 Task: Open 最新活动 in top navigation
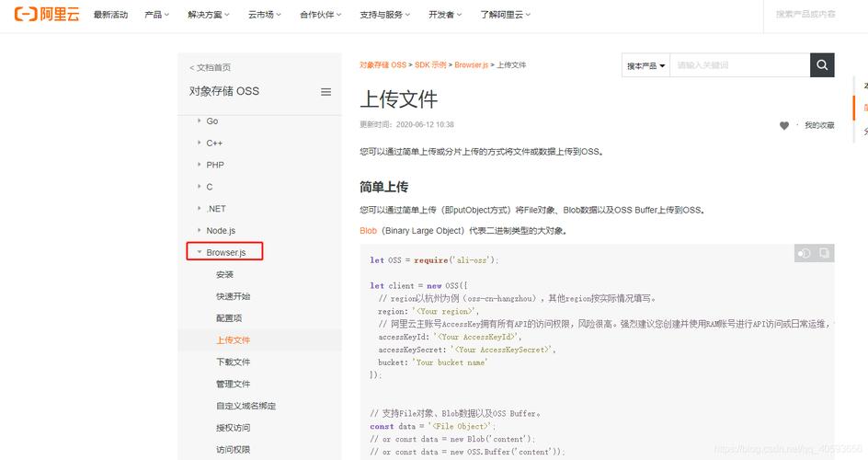(110, 15)
